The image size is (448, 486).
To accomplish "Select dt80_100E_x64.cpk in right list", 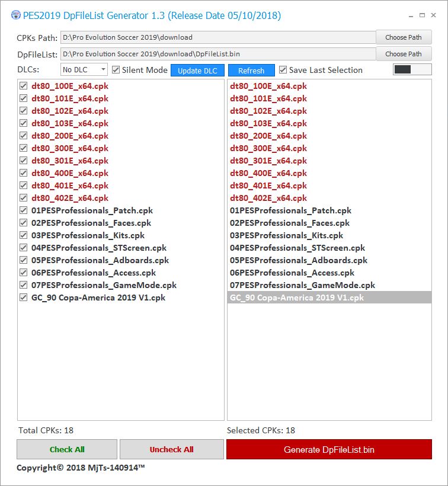I will pos(329,86).
